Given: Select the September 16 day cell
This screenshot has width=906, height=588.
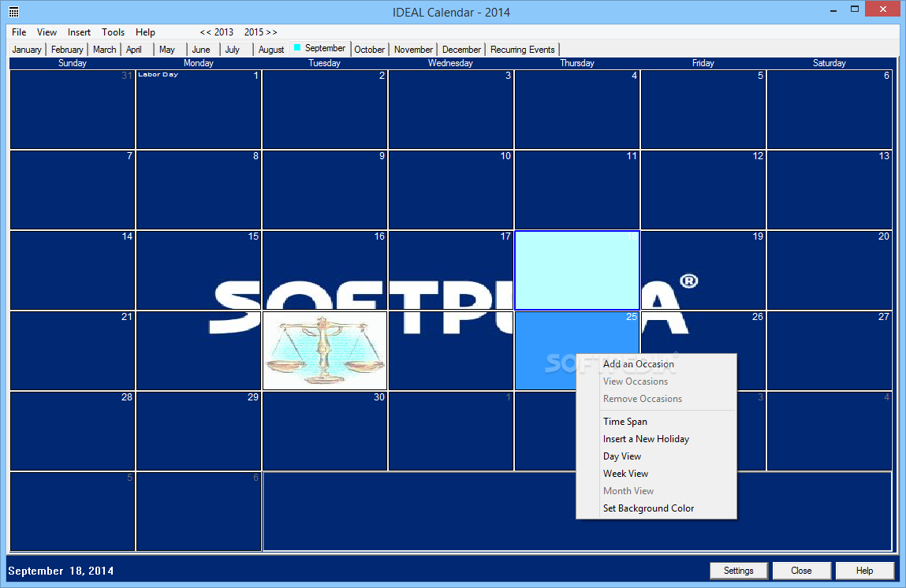Looking at the screenshot, I should pos(325,270).
